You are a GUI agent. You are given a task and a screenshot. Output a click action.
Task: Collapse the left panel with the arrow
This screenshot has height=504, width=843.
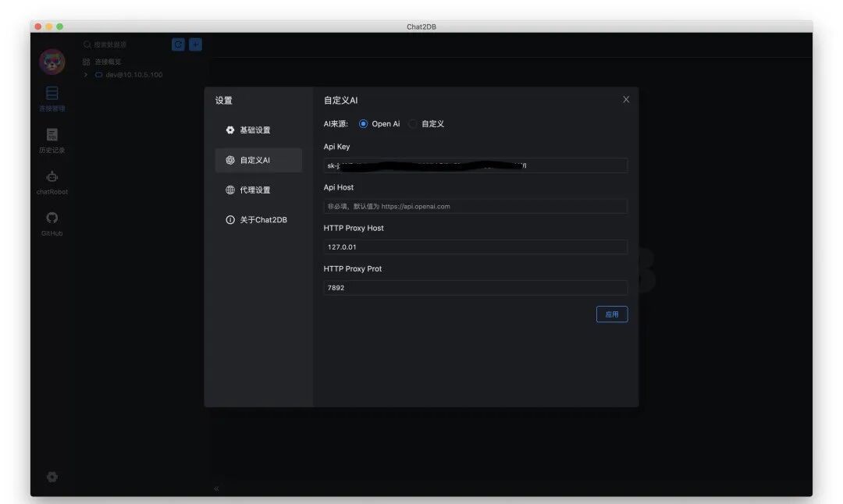pos(216,488)
